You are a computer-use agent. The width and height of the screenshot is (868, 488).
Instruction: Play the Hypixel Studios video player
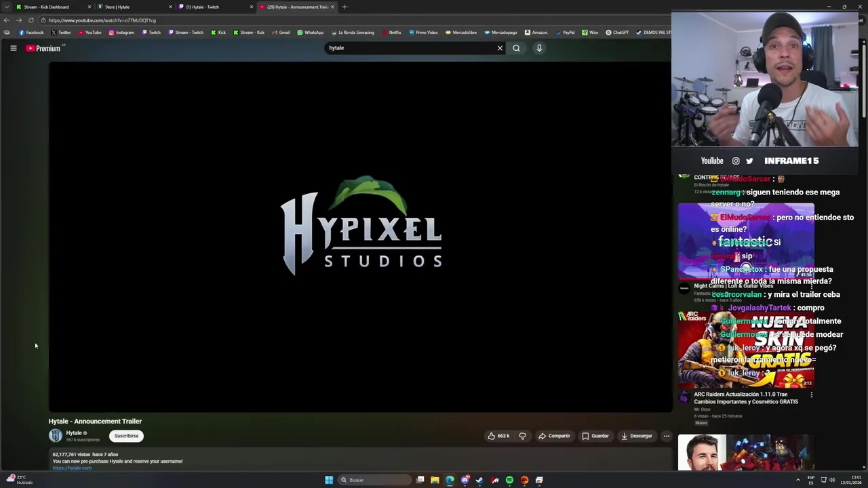coord(360,237)
